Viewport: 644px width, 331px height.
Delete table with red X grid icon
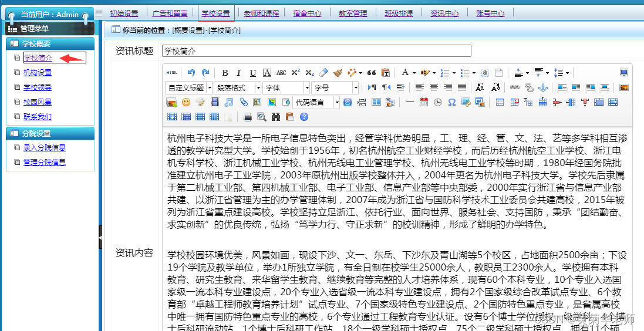pos(514,102)
